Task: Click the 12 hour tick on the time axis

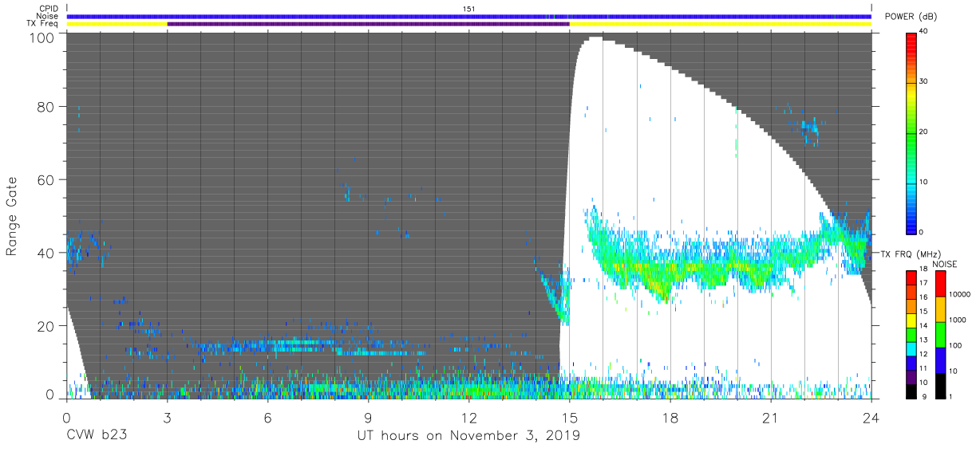Action: pos(468,417)
